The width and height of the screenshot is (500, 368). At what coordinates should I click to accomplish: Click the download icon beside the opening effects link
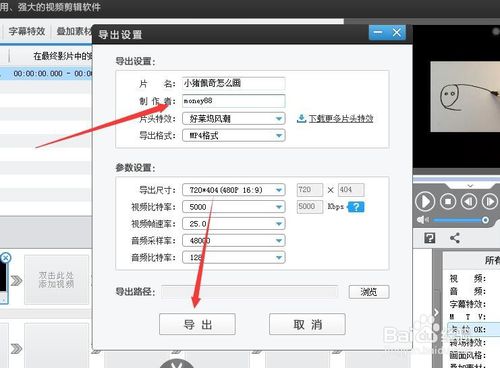pyautogui.click(x=301, y=118)
